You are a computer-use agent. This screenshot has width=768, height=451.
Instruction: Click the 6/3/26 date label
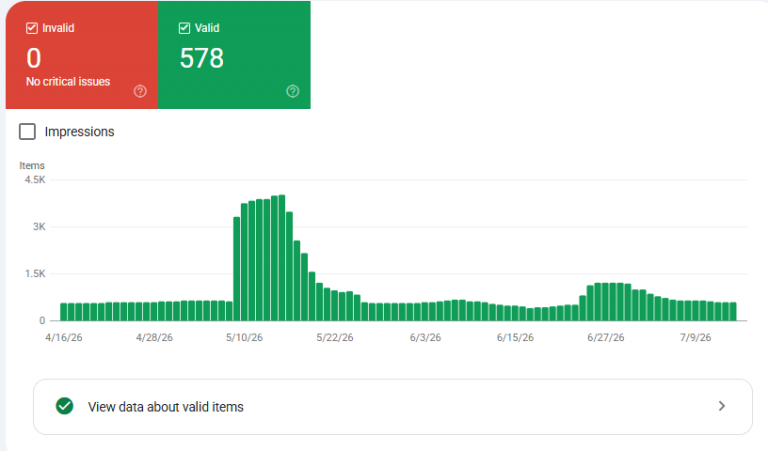425,337
